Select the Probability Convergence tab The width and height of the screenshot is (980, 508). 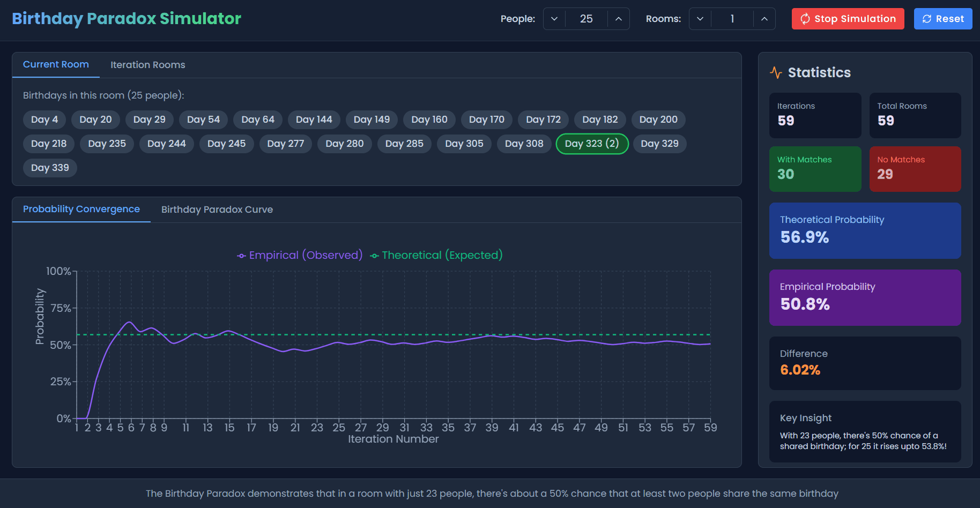(81, 209)
